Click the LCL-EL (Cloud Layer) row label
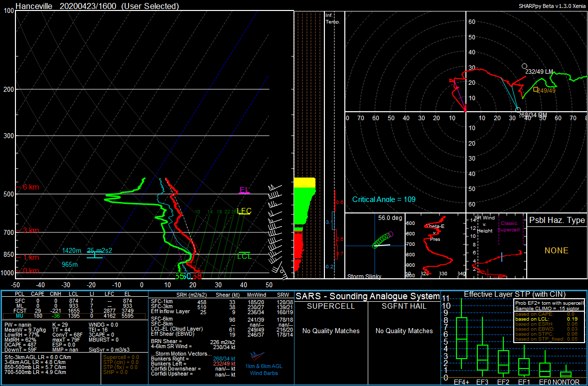 click(176, 329)
